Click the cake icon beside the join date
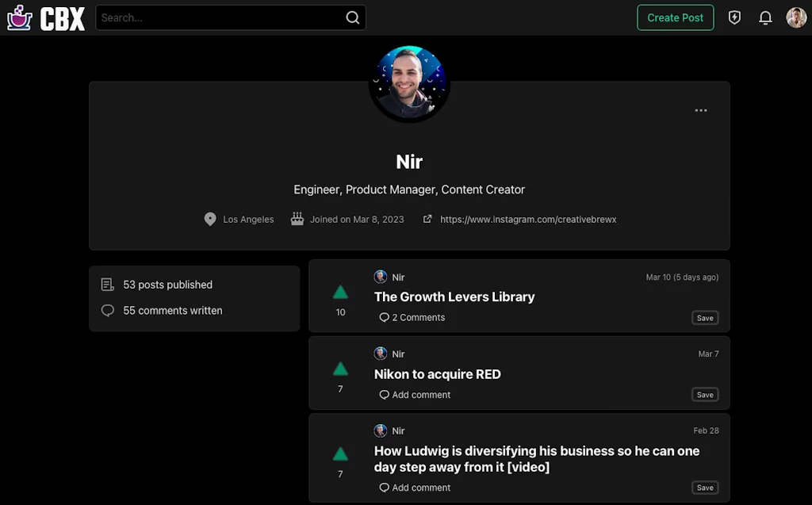 pos(297,219)
